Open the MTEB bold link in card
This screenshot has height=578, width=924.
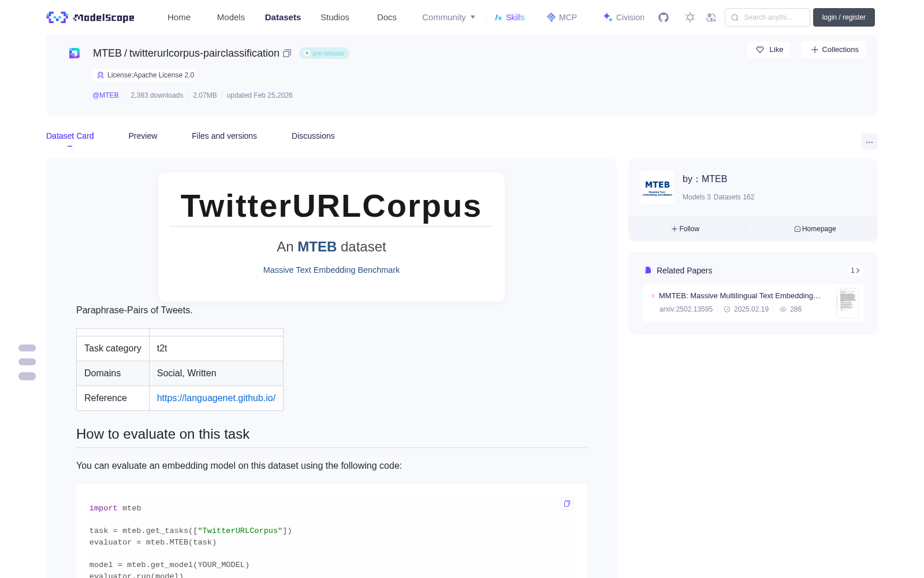pos(317,247)
